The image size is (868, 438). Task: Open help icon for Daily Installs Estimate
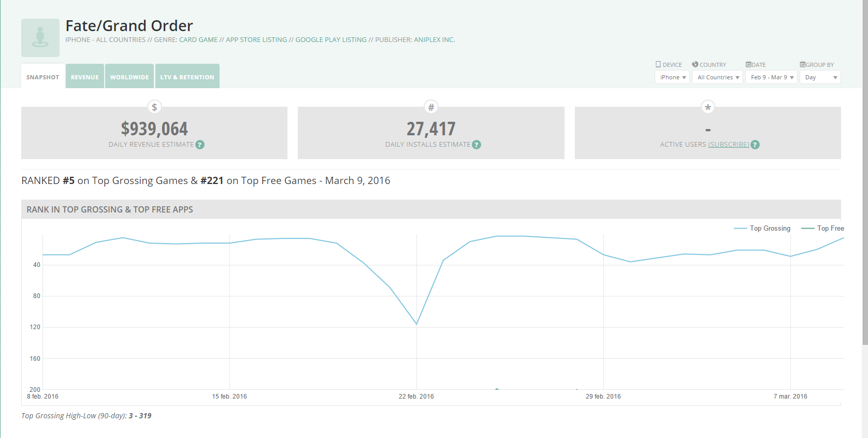pos(476,145)
